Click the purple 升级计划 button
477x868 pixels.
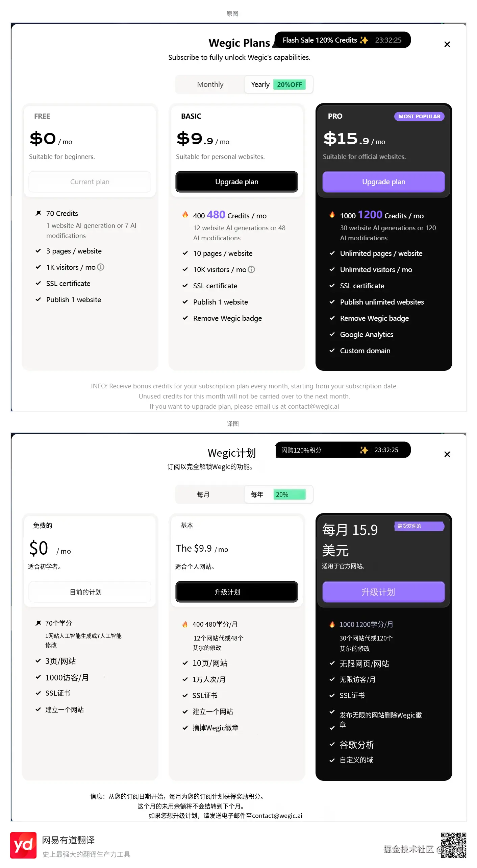384,592
